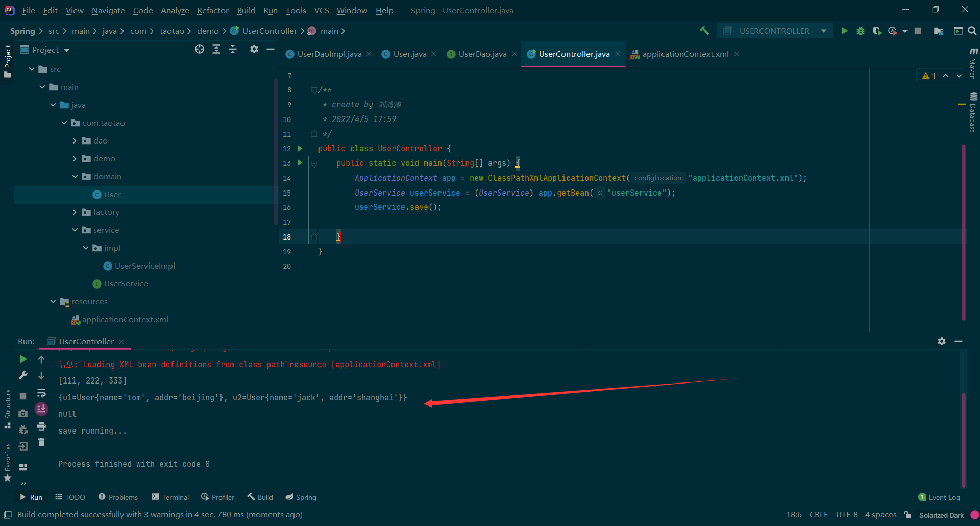Screen dimensions: 980x526
Task: Collapse the domain package
Action: (75, 176)
